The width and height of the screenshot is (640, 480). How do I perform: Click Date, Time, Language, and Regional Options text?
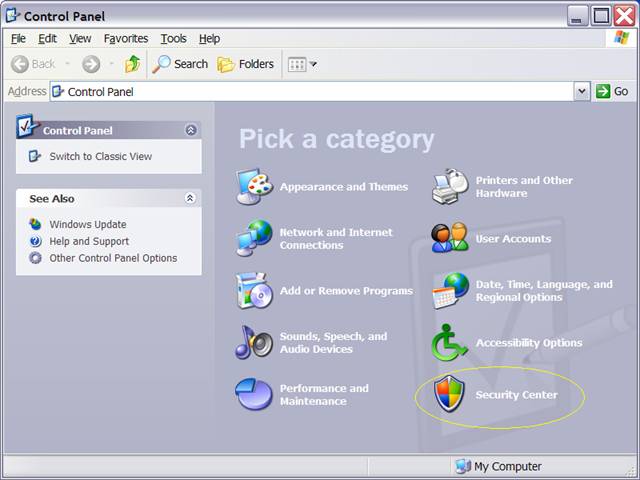pos(544,290)
